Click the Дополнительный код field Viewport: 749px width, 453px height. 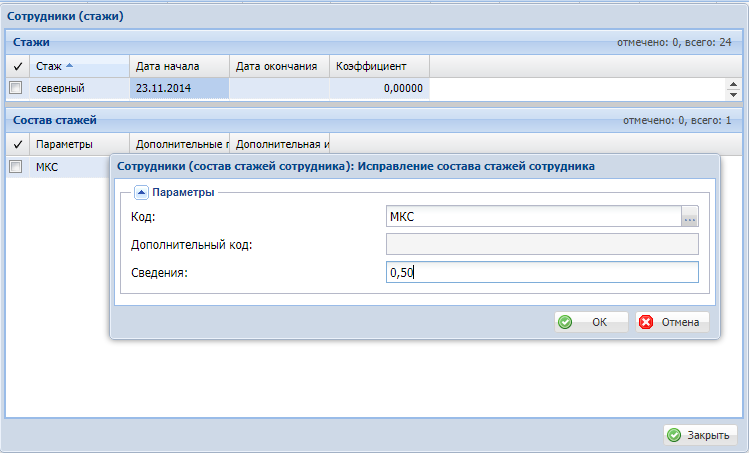click(x=541, y=245)
